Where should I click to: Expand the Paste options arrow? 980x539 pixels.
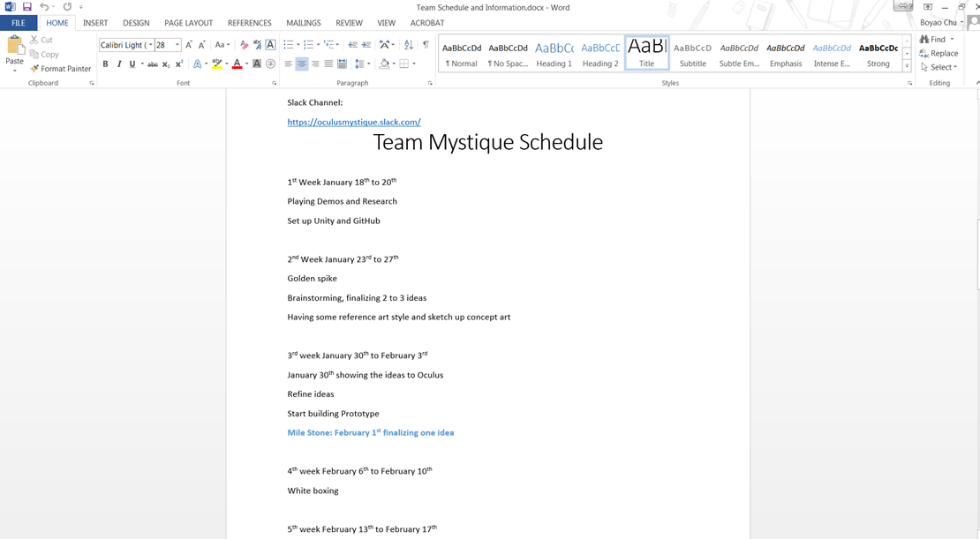click(x=14, y=71)
